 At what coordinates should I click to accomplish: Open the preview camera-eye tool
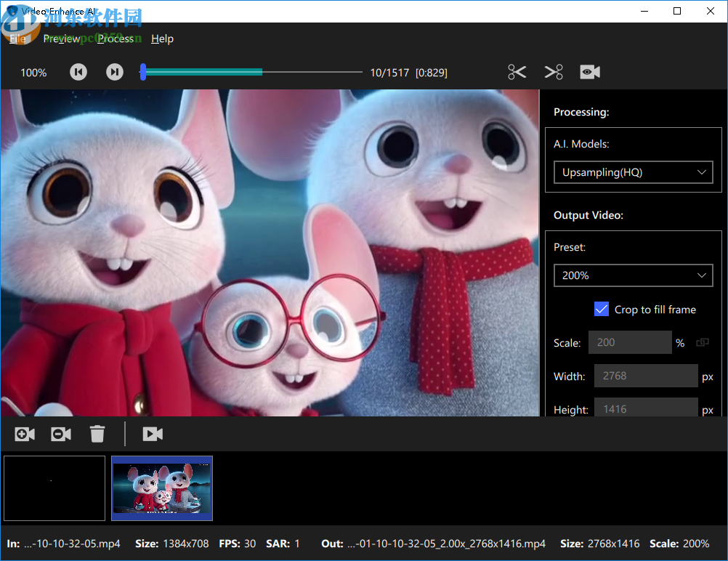[589, 72]
